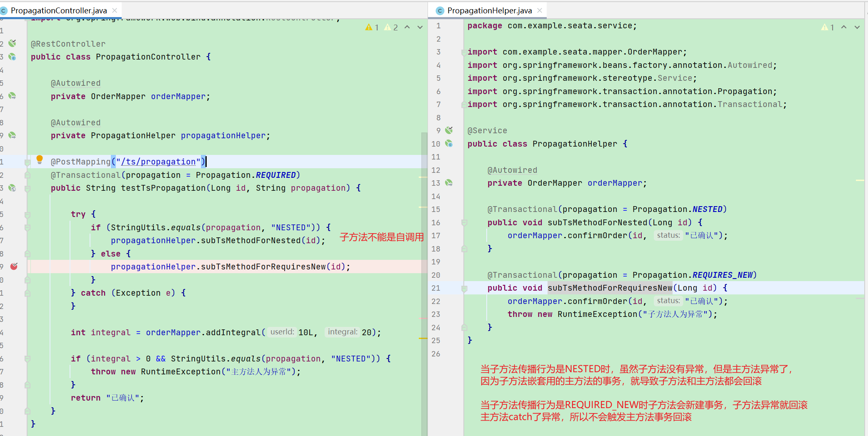Switch to PropagationHelper.java tab
The width and height of the screenshot is (868, 436).
(x=489, y=10)
